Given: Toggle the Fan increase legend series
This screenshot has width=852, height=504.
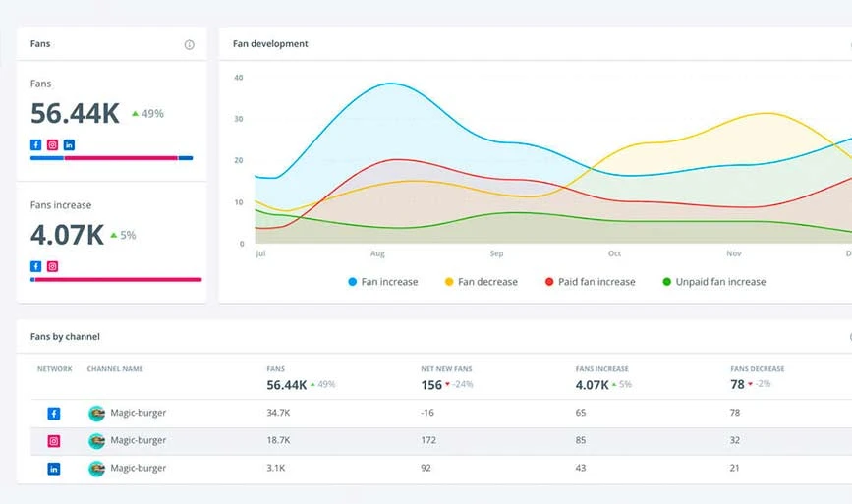Looking at the screenshot, I should click(382, 282).
